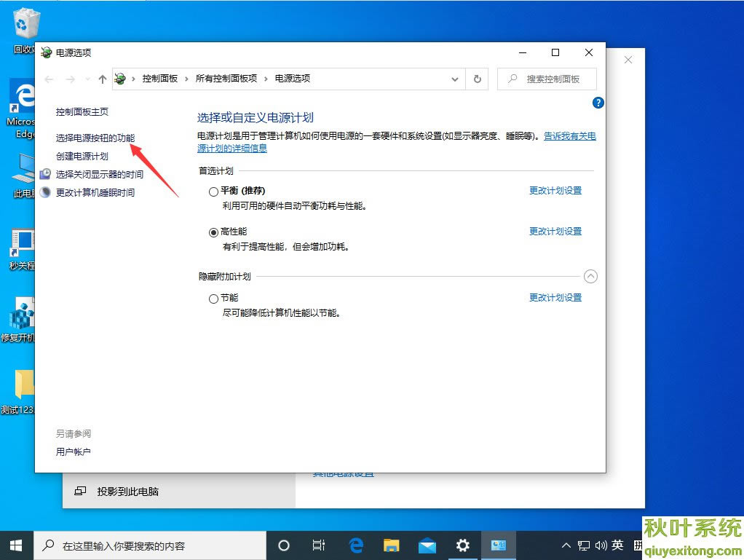Maximize the Power Options window
Image resolution: width=744 pixels, height=560 pixels.
click(x=555, y=52)
